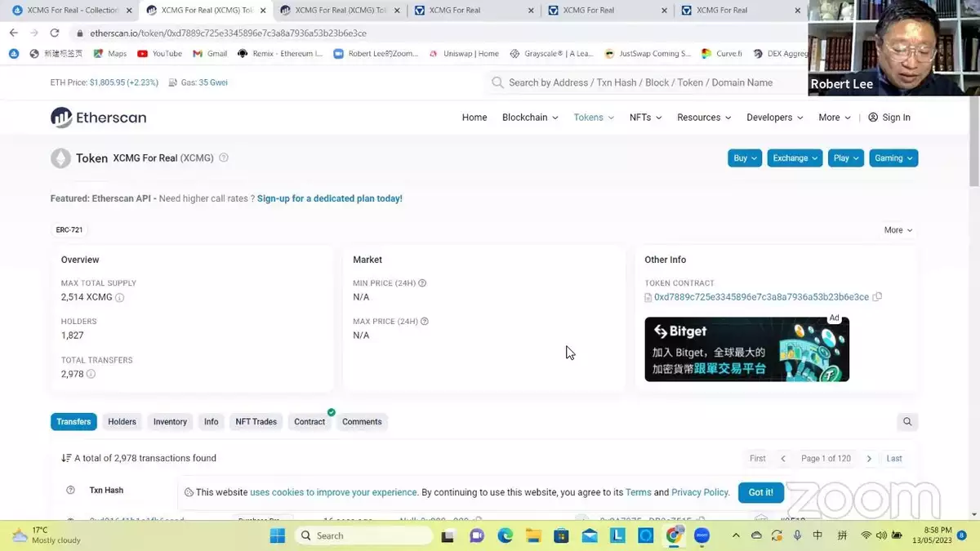The height and width of the screenshot is (551, 980).
Task: Open the token contract address link
Action: pos(761,297)
